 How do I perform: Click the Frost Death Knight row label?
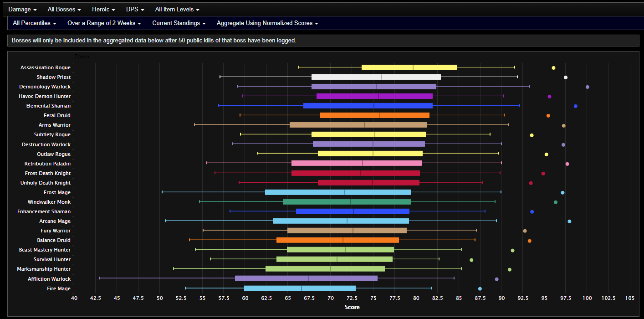pyautogui.click(x=47, y=173)
